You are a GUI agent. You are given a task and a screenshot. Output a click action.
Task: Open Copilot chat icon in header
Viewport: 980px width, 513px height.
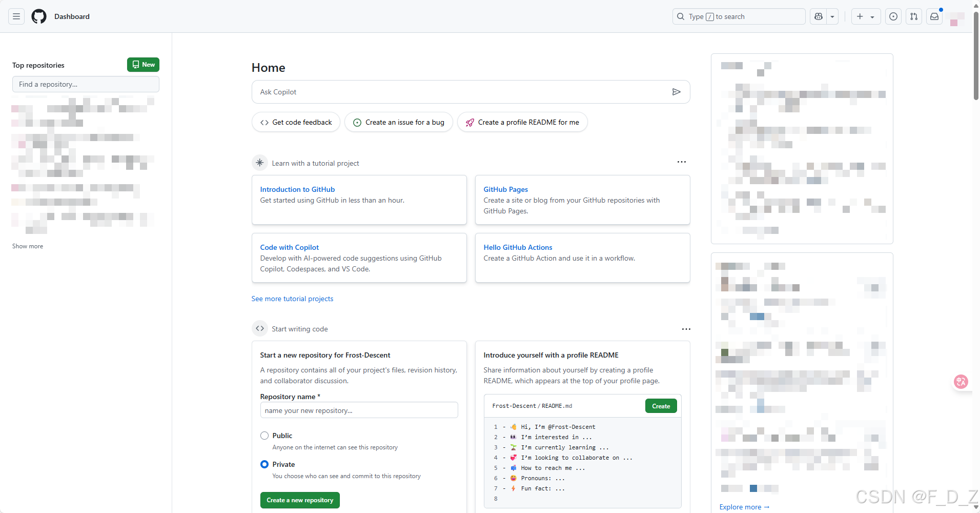pos(819,16)
